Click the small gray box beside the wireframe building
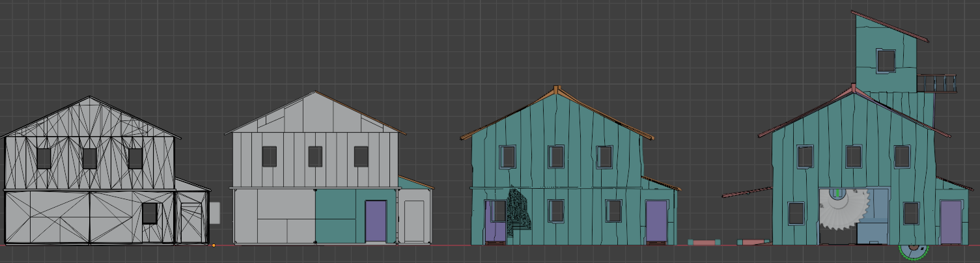This screenshot has height=263, width=980. click(x=215, y=212)
